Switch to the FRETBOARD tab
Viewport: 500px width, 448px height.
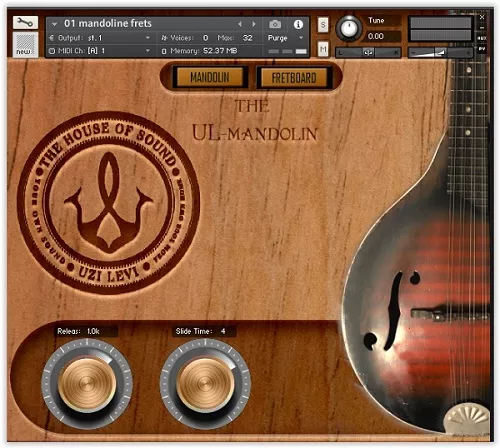pos(294,78)
